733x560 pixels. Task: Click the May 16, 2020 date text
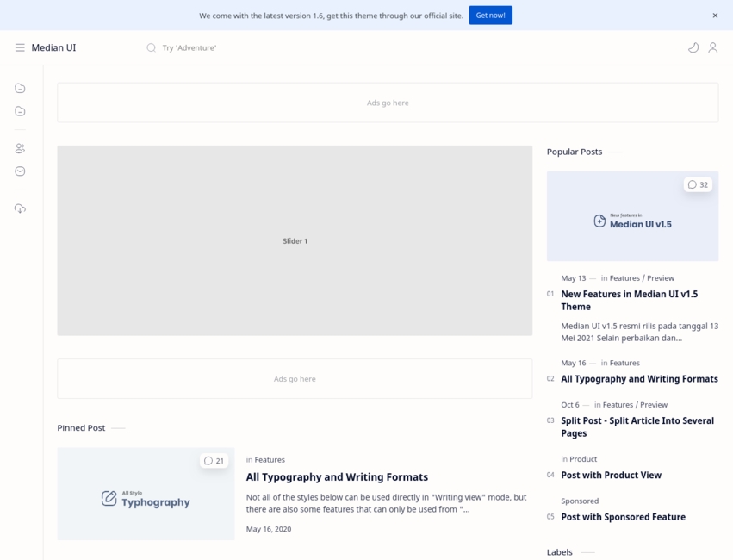coord(269,529)
